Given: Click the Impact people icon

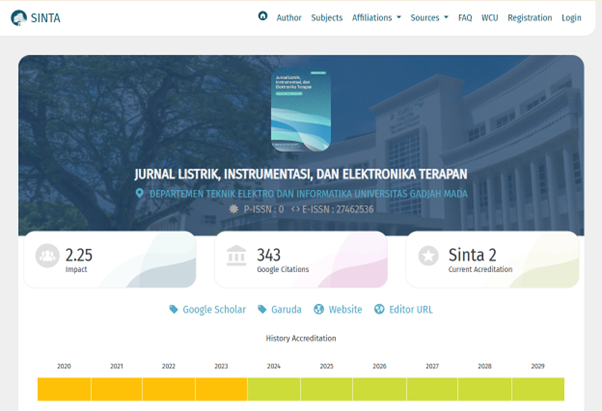Looking at the screenshot, I should click(x=47, y=256).
